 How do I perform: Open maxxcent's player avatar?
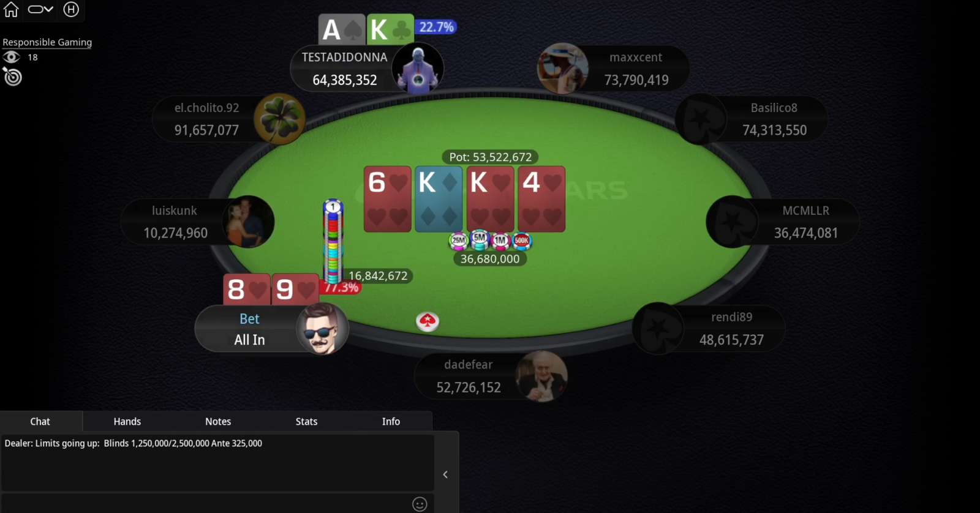tap(563, 68)
